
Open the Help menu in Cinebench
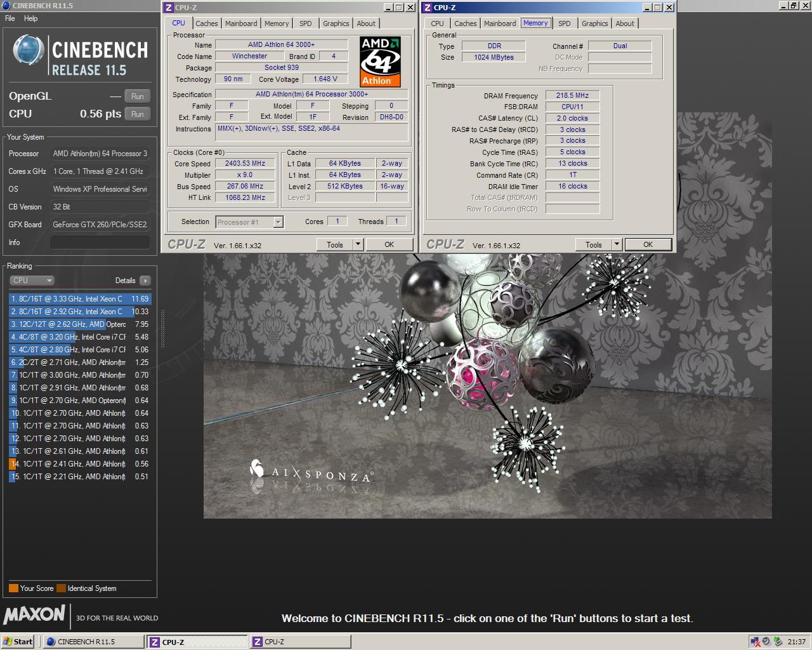(x=31, y=18)
